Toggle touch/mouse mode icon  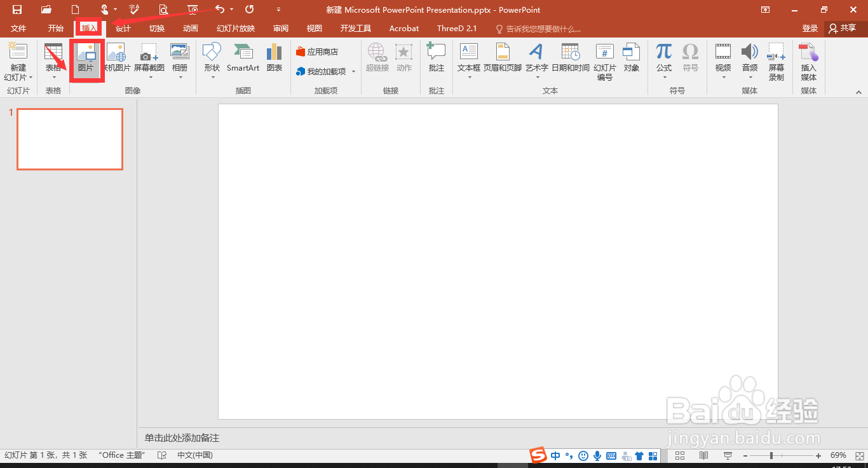point(104,10)
